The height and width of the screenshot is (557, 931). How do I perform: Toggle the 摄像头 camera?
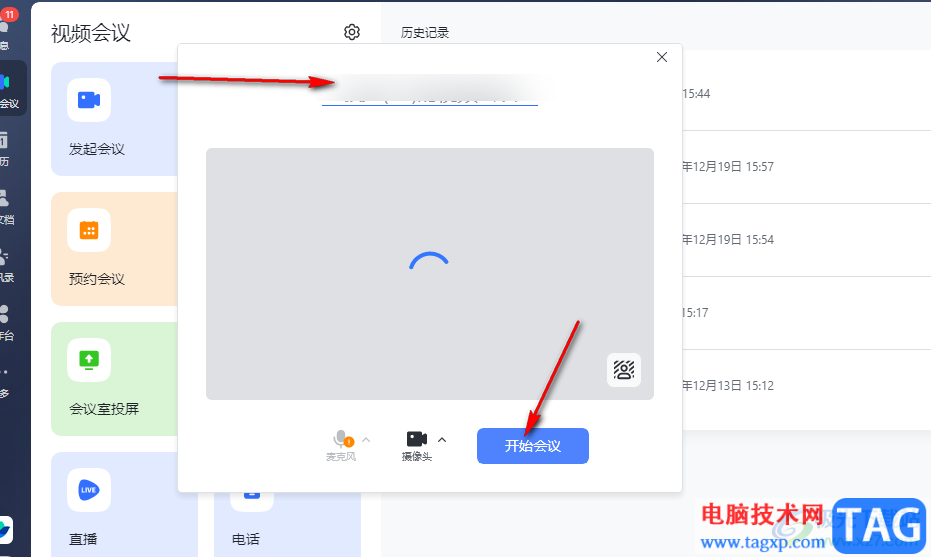tap(416, 446)
